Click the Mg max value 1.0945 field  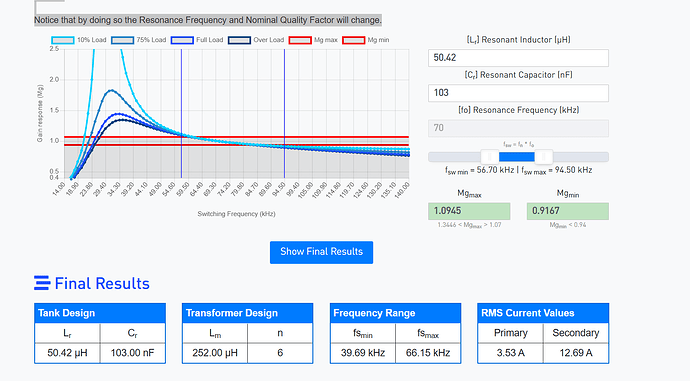469,211
